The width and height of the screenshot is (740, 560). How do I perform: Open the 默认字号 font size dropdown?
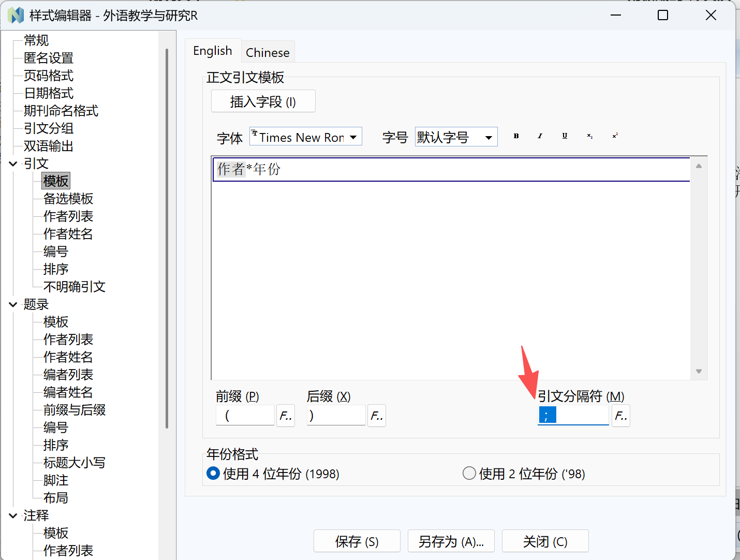[488, 137]
